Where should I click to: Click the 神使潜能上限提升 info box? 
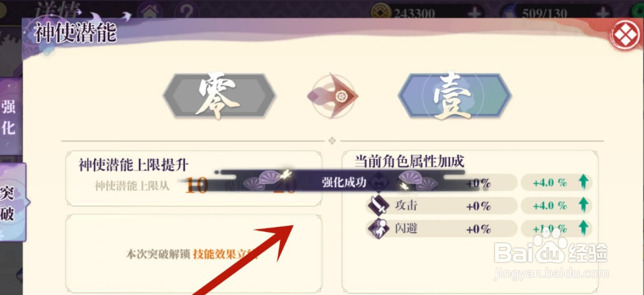pyautogui.click(x=193, y=178)
